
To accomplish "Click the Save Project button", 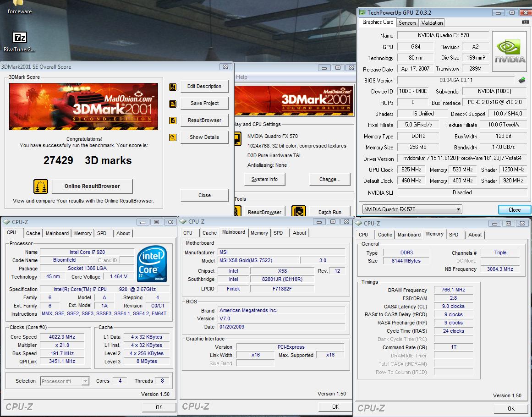I will point(204,103).
